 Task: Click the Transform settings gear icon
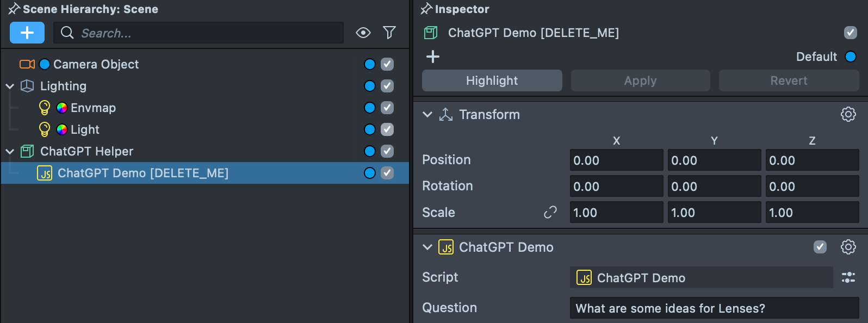[x=848, y=114]
